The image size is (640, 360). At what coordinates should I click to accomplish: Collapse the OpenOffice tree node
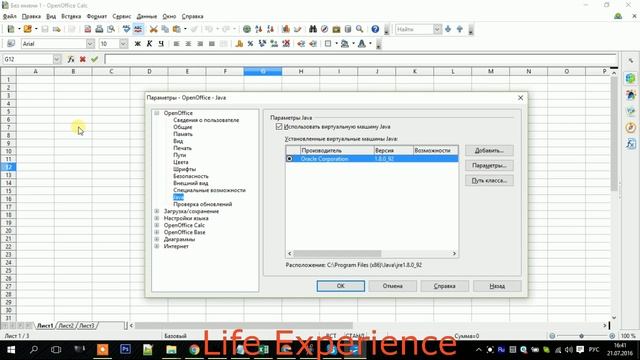click(157, 113)
